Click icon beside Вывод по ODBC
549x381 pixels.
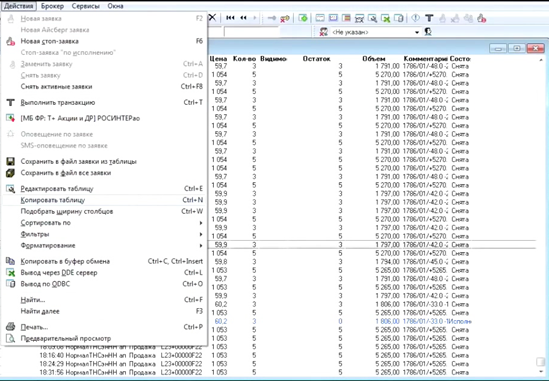[x=11, y=284]
